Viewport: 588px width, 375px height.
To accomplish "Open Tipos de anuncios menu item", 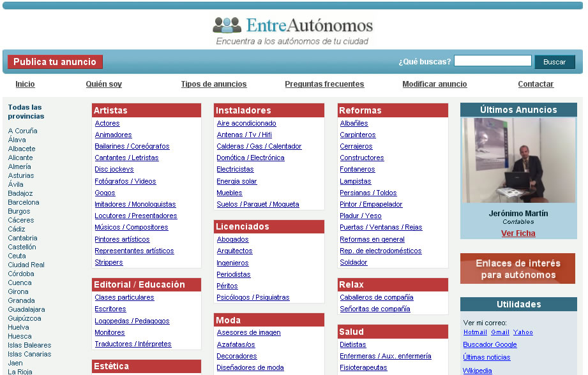I will [214, 84].
